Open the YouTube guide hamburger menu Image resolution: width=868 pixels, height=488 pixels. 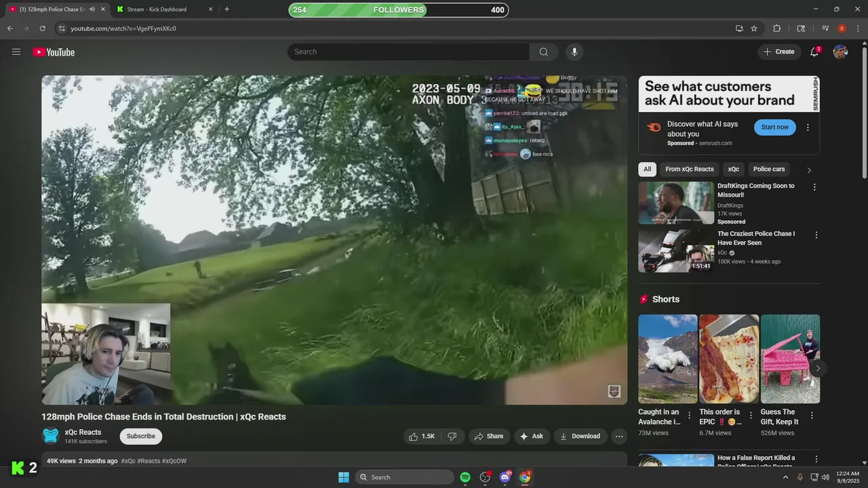coord(16,52)
